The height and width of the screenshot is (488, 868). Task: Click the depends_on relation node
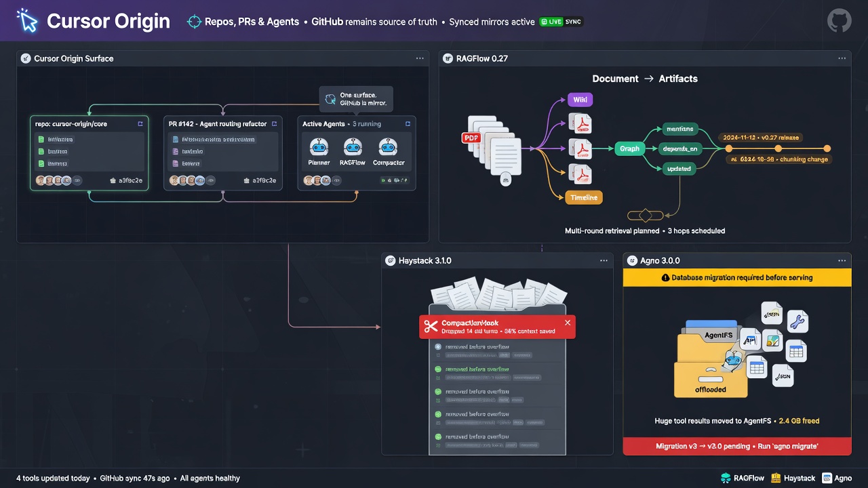[679, 148]
